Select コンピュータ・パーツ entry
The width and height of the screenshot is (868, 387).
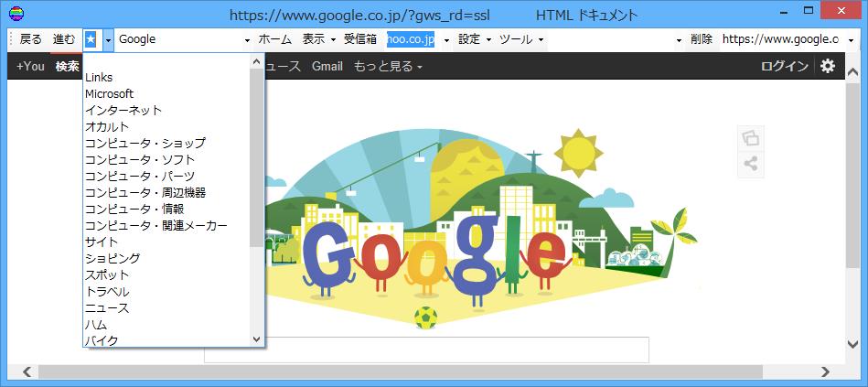140,176
